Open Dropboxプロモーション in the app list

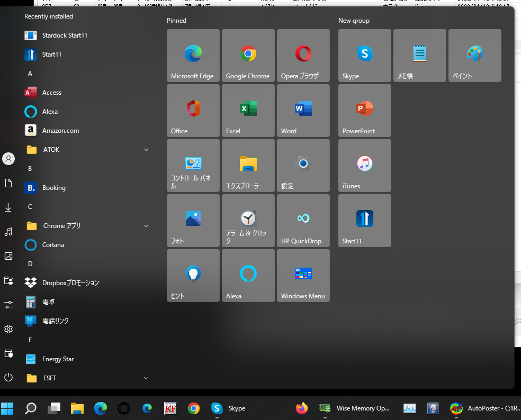tap(87, 283)
